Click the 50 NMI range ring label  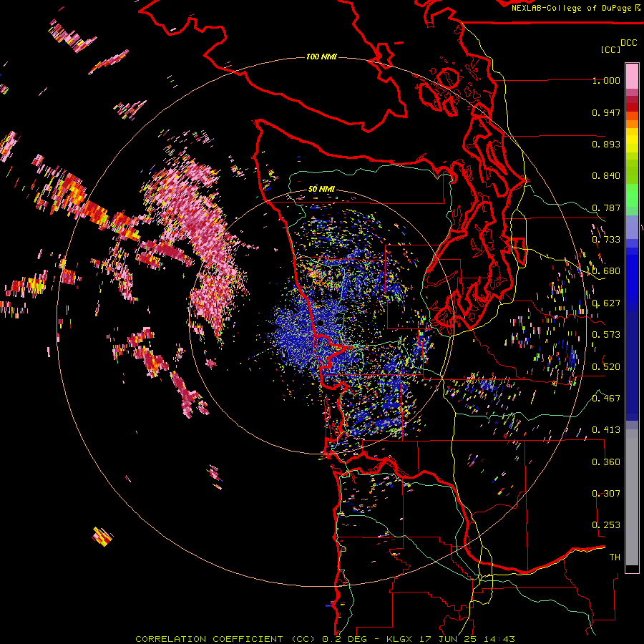click(321, 189)
